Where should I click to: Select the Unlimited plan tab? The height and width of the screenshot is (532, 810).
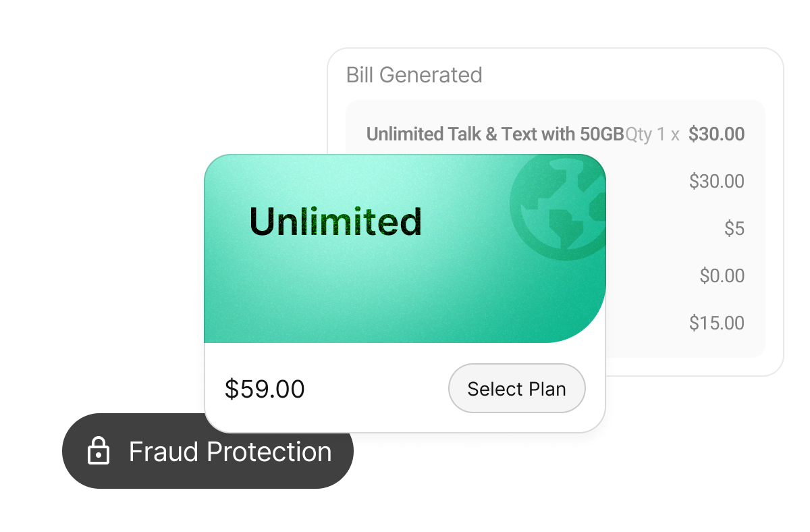(x=335, y=221)
